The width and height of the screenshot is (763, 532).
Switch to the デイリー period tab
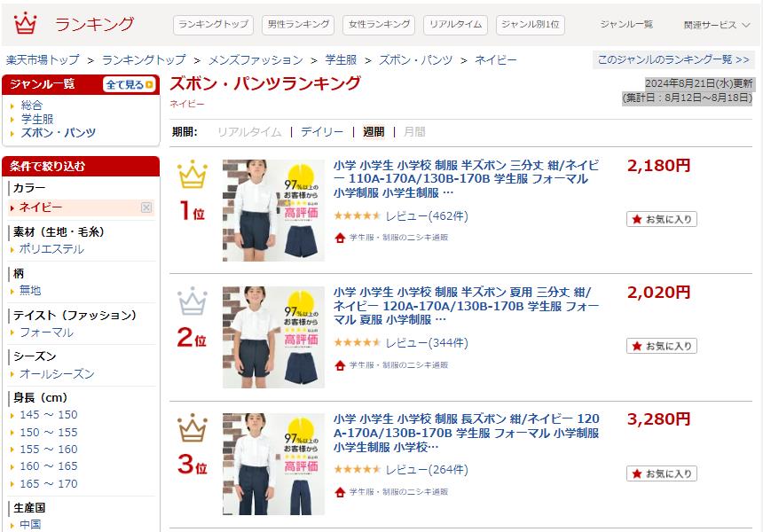click(322, 132)
